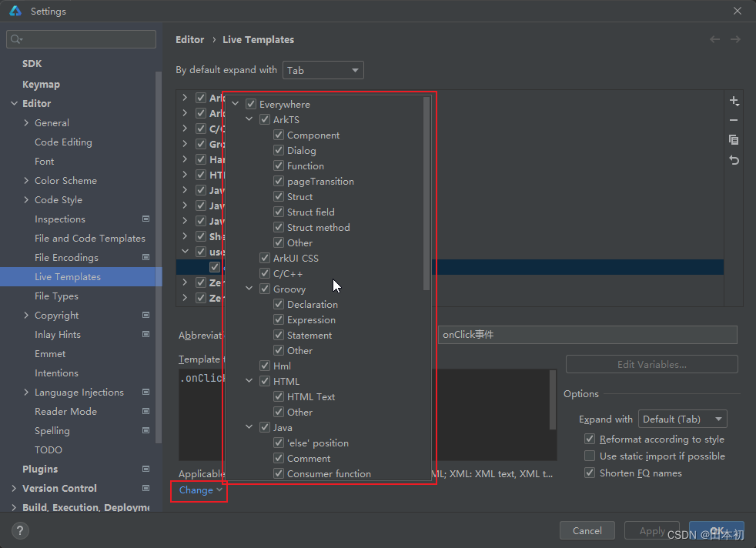Image resolution: width=756 pixels, height=548 pixels.
Task: Open the File Types settings page
Action: [x=56, y=296]
